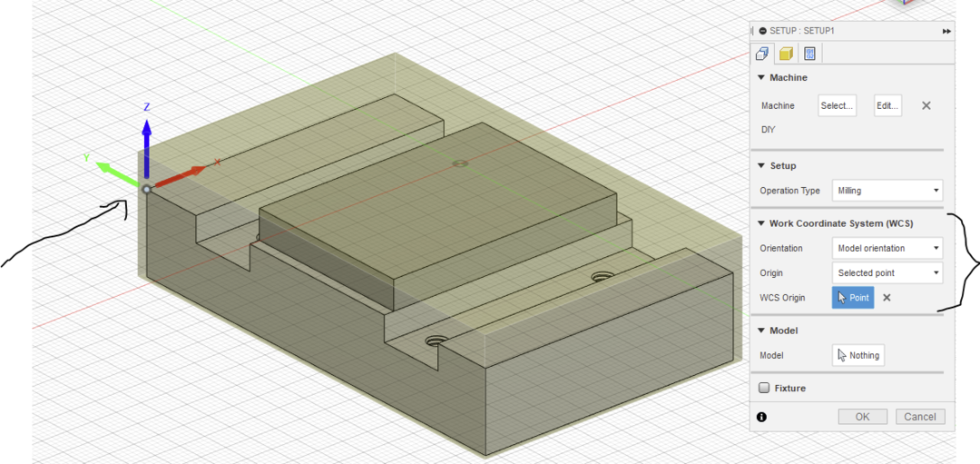This screenshot has height=464, width=980.
Task: Open the Setup tab icon
Action: (762, 54)
